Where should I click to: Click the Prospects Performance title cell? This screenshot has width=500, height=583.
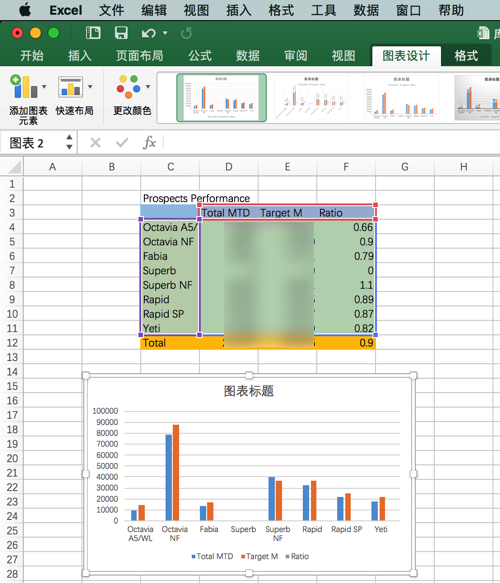[x=196, y=198]
